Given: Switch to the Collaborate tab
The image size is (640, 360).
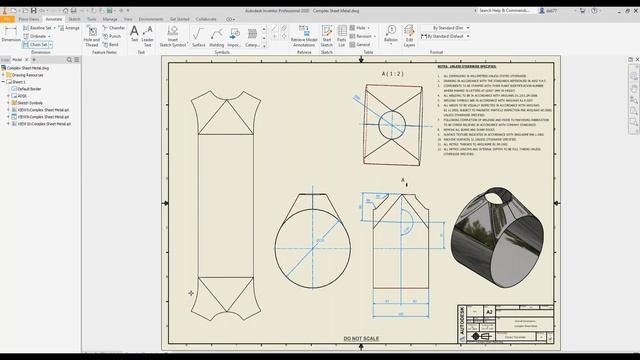Looking at the screenshot, I should point(206,19).
